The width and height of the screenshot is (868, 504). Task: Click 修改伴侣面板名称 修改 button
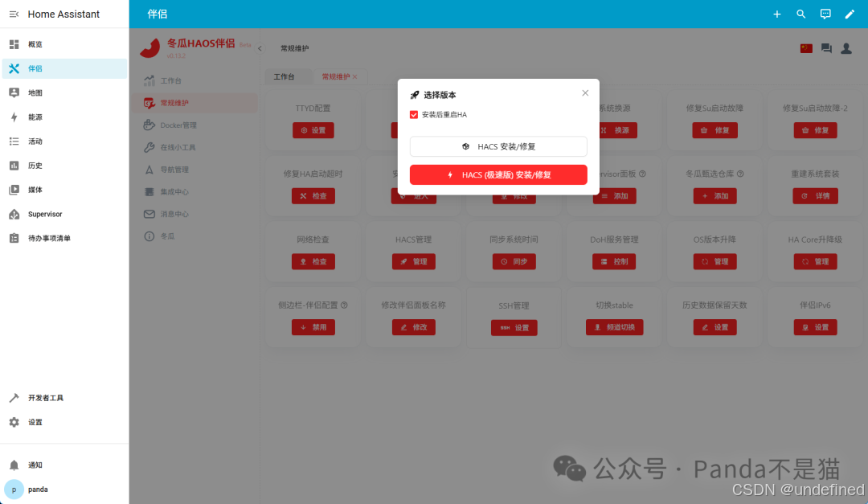(x=414, y=327)
